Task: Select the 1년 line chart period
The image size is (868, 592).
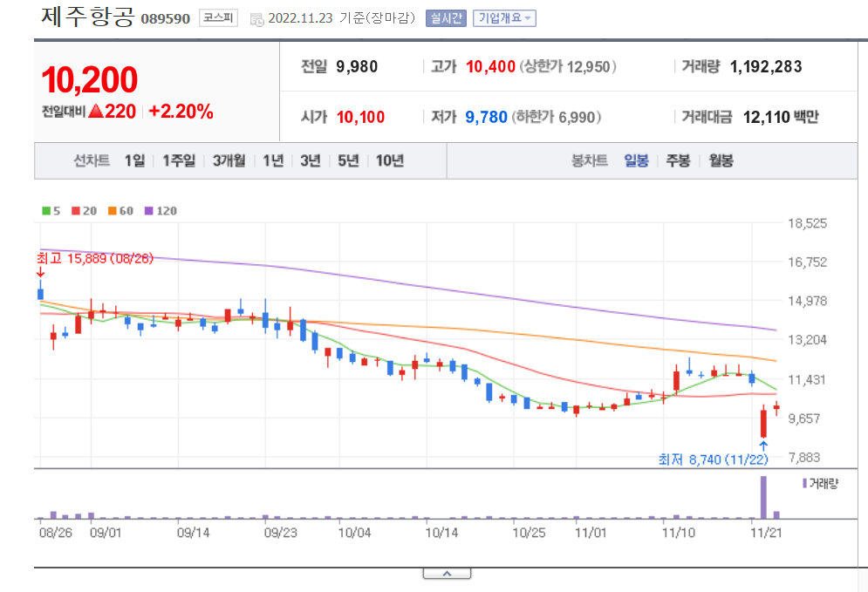Action: click(273, 160)
